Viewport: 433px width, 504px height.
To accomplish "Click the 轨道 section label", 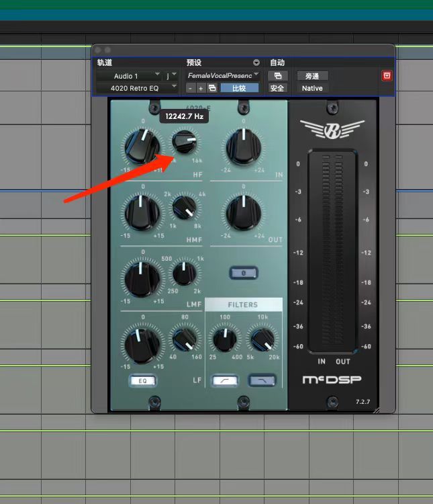I will click(105, 62).
